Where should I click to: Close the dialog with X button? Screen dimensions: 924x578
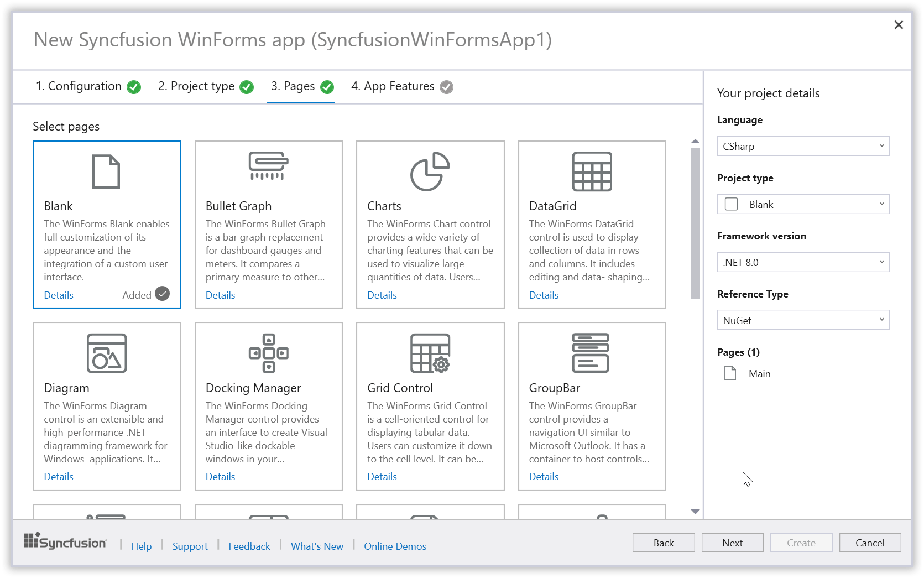899,25
